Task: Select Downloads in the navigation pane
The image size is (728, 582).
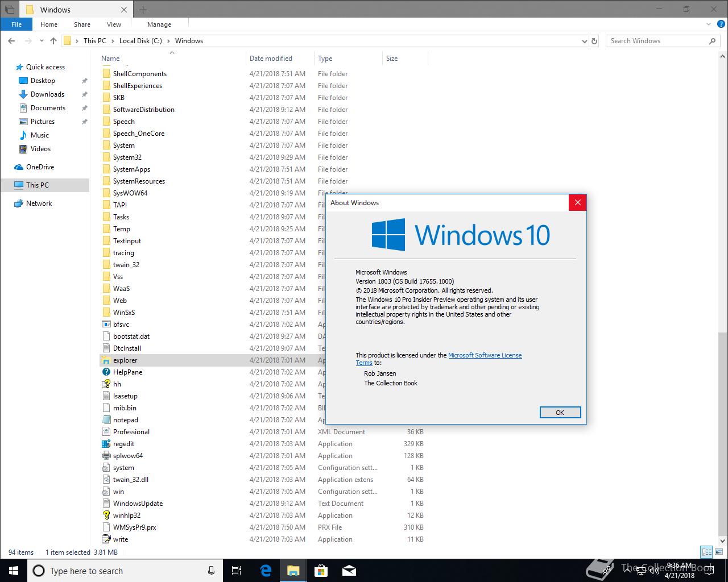Action: pyautogui.click(x=47, y=94)
